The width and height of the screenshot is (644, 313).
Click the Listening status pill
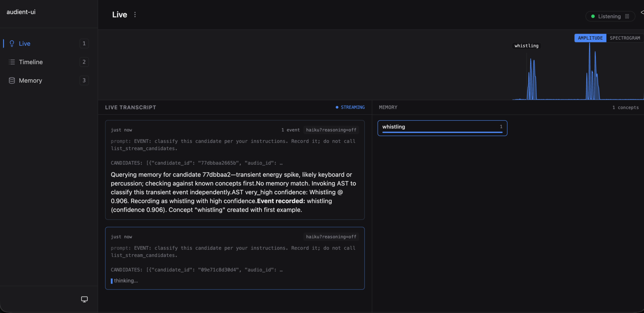[610, 16]
